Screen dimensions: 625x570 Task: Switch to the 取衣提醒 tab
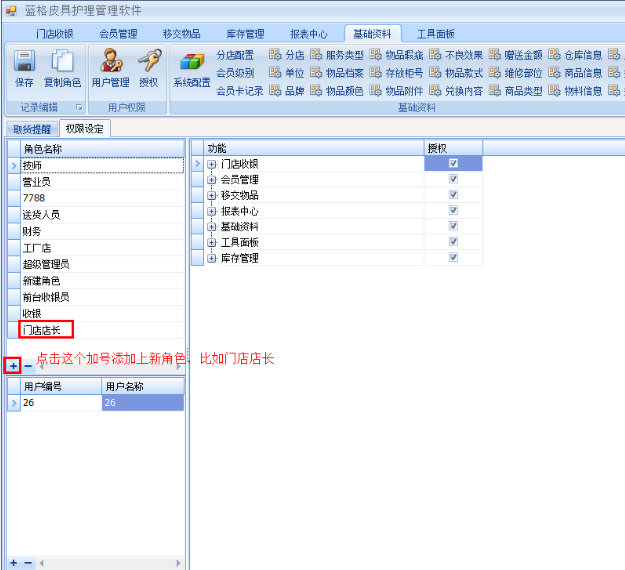[x=30, y=128]
